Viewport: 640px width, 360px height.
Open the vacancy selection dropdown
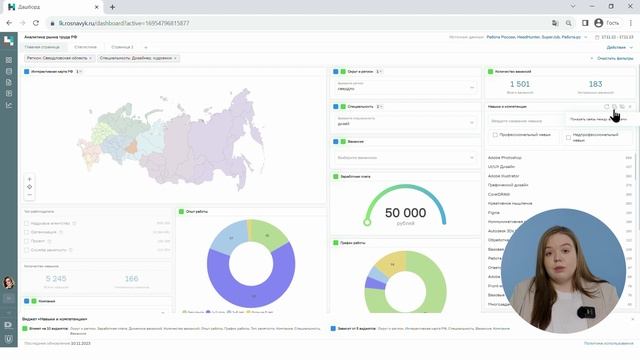click(x=405, y=158)
